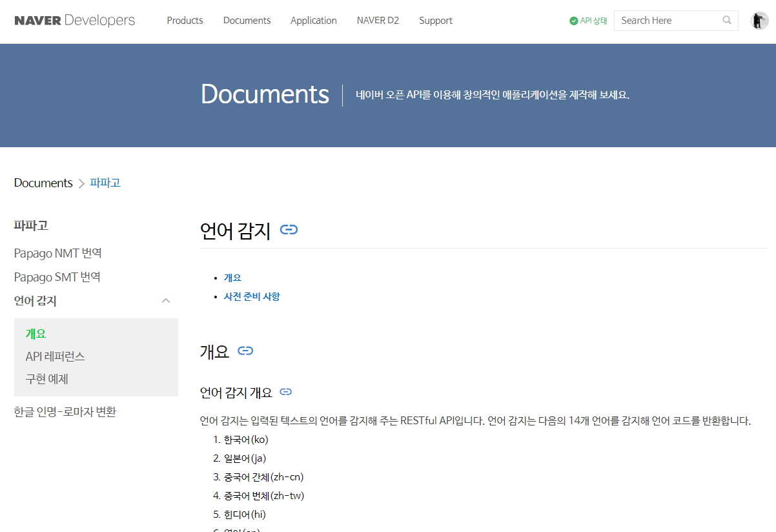Click the 중국어 번체(zh-tw) list item
Image resolution: width=776 pixels, height=532 pixels.
point(264,496)
